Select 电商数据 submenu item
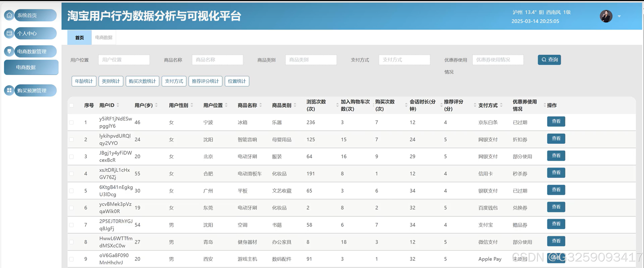This screenshot has width=644, height=268. pos(31,67)
